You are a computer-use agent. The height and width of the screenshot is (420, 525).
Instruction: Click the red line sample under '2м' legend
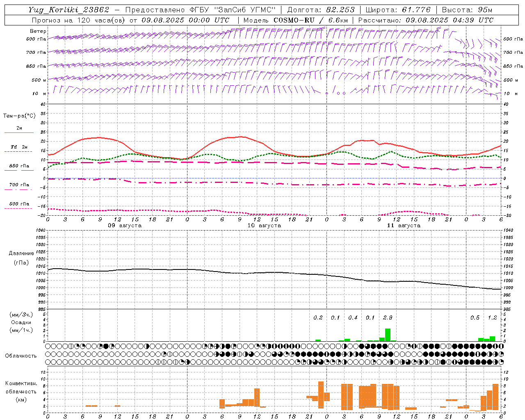[19, 133]
